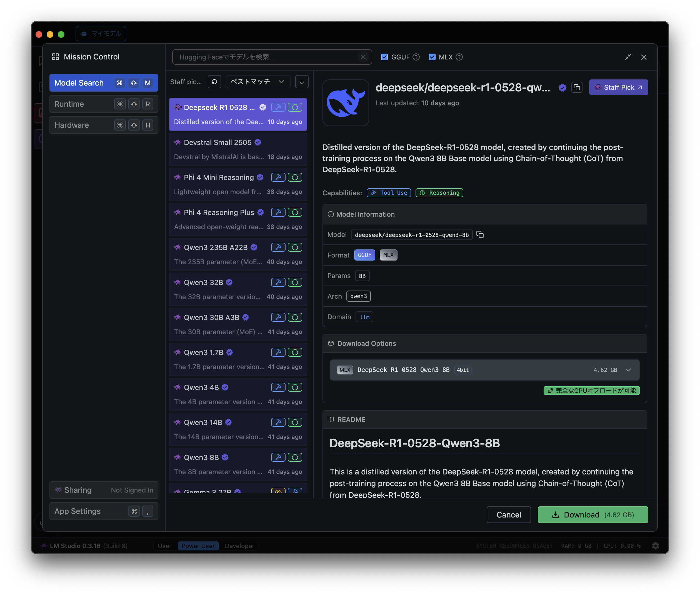Viewport: 700px width, 595px height.
Task: Click the collapse window arrows icon
Action: (628, 57)
